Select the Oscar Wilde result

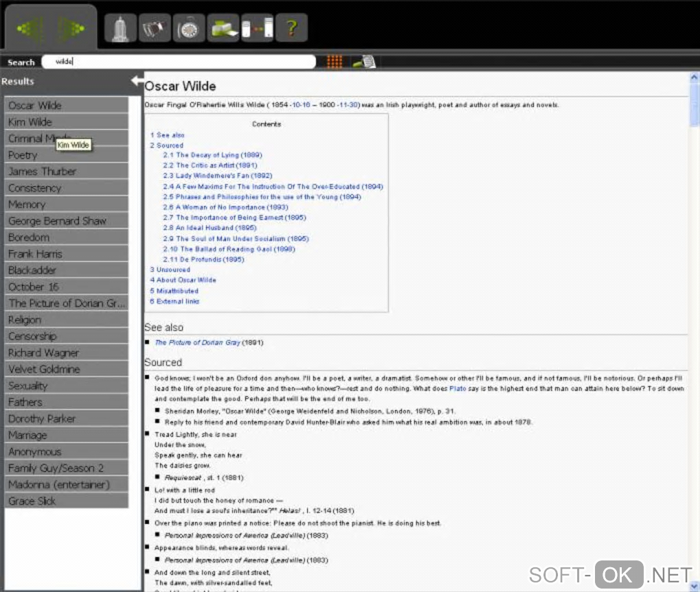(x=66, y=105)
